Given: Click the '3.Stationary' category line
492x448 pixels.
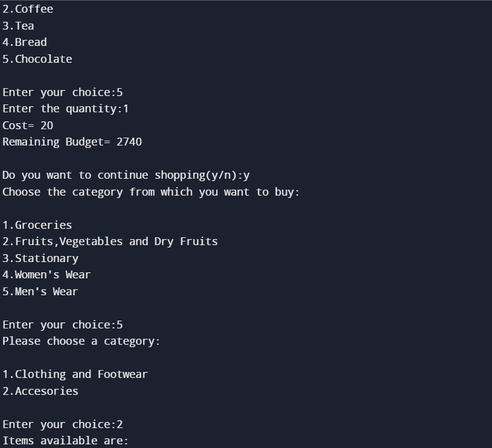Looking at the screenshot, I should [x=40, y=258].
